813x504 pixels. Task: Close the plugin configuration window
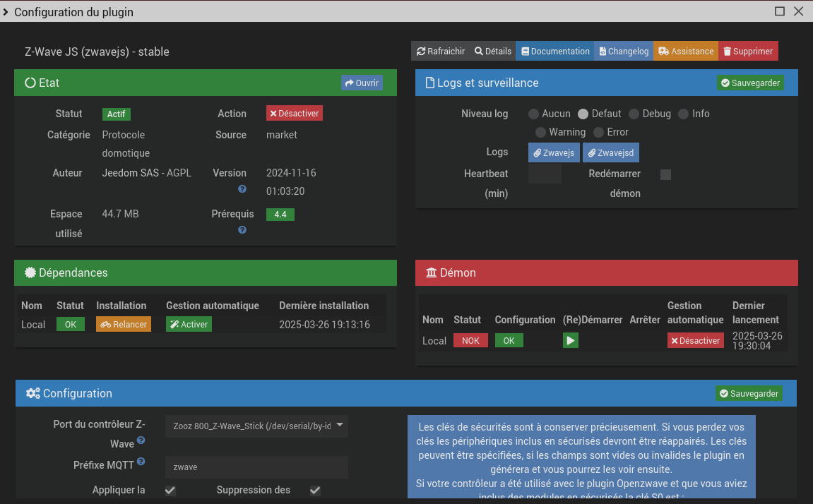[x=798, y=11]
